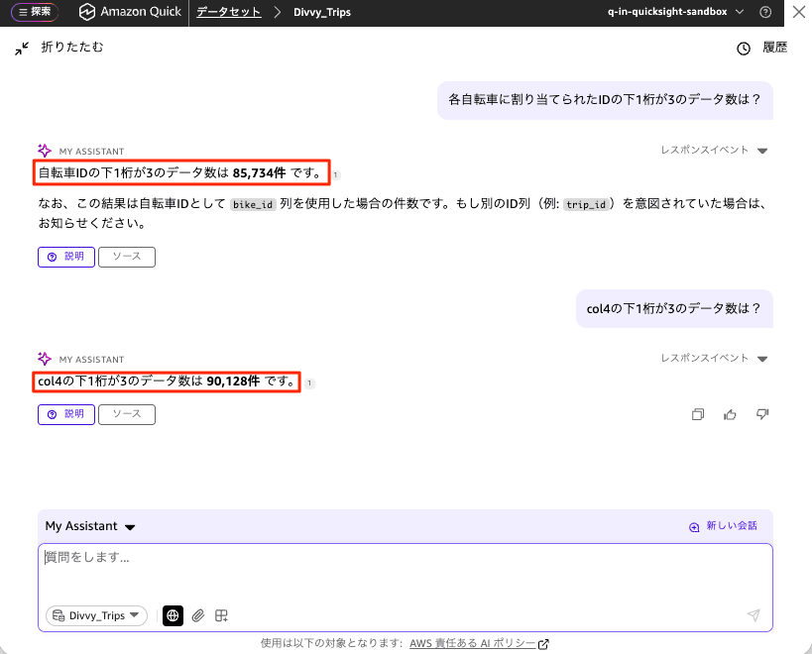This screenshot has height=654, width=812.
Task: Click the send message arrow icon
Action: (x=754, y=614)
